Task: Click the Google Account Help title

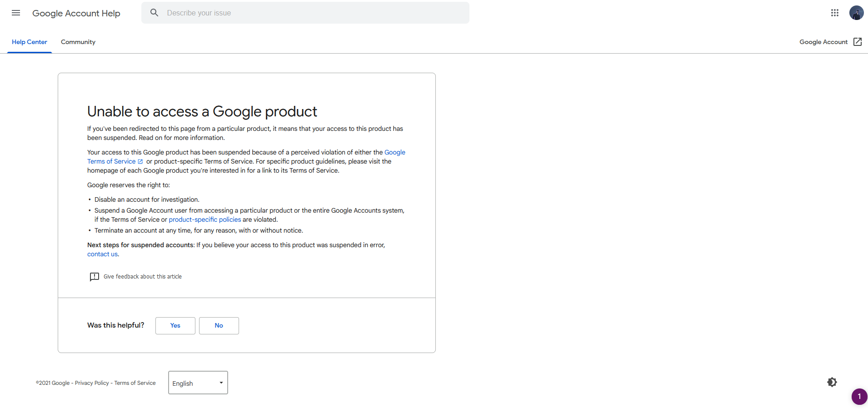Action: coord(76,13)
